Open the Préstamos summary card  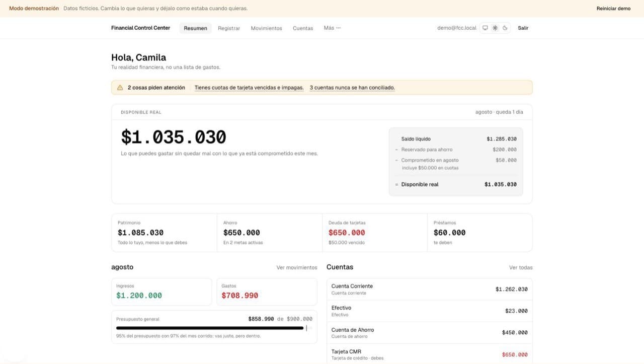coord(480,233)
